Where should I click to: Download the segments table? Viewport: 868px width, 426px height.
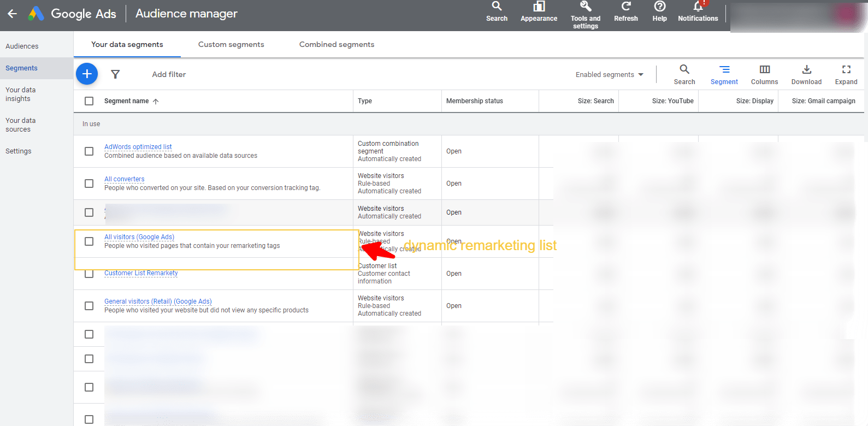click(806, 74)
